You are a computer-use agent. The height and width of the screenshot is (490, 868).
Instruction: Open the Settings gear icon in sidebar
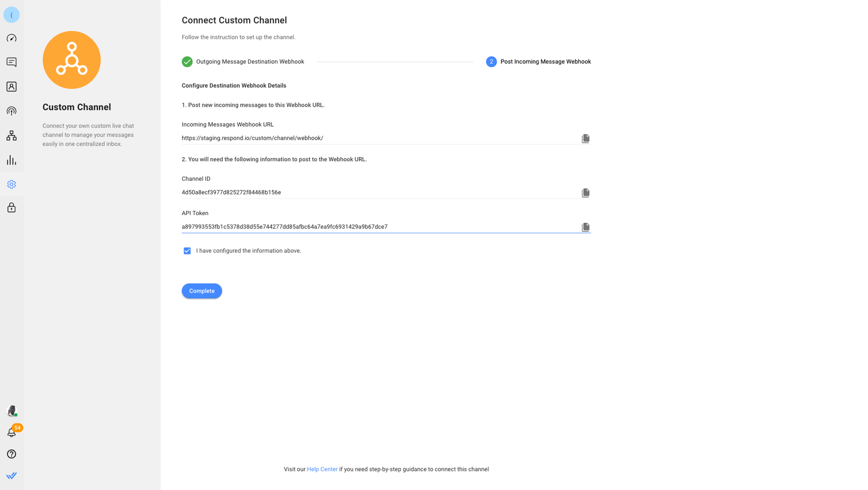coord(12,184)
